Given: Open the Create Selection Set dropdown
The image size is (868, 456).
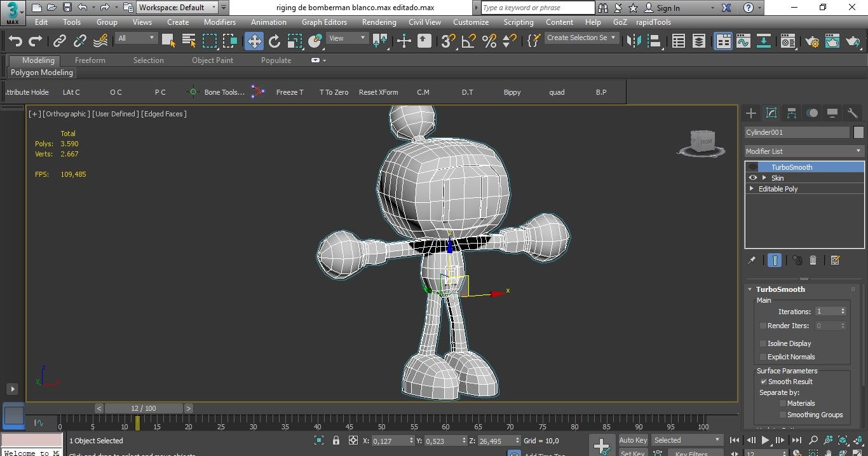Looking at the screenshot, I should (581, 38).
